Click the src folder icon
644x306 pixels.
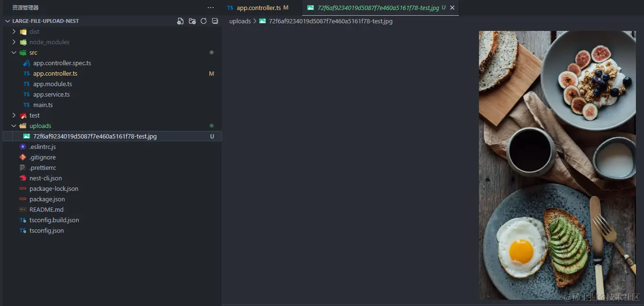(x=23, y=52)
